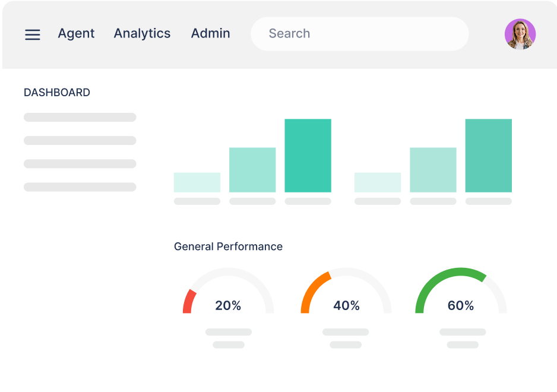The width and height of the screenshot is (557, 392).
Task: Open the Admin menu
Action: 210,33
